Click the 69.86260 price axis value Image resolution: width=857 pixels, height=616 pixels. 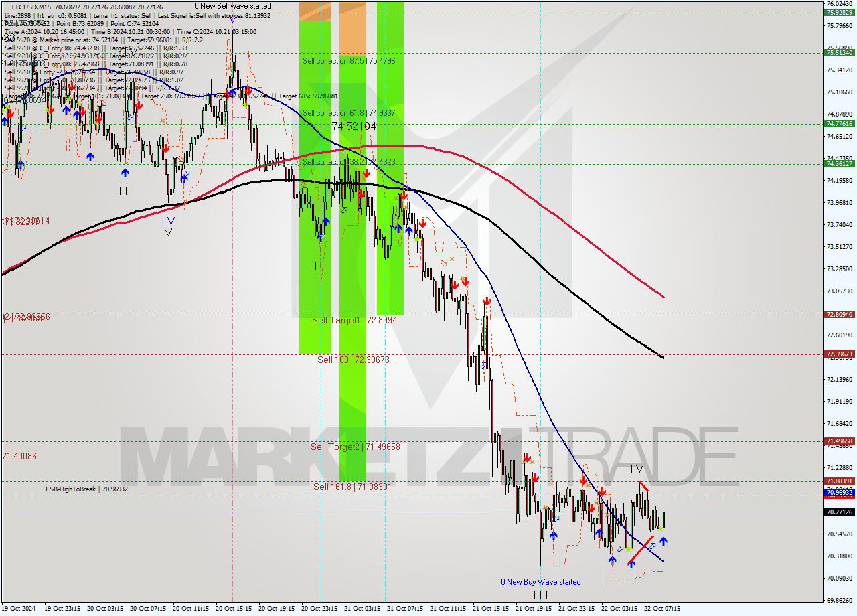(839, 600)
